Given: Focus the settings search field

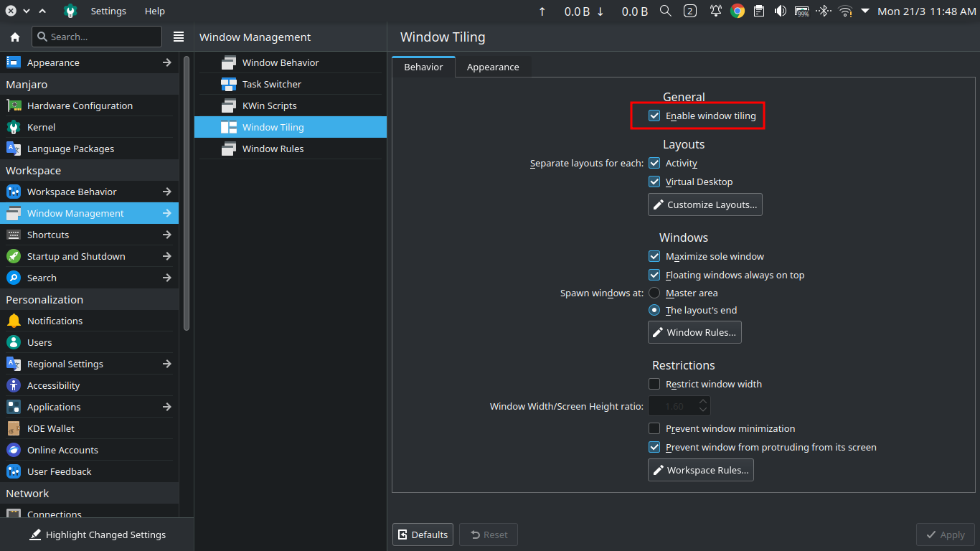Looking at the screenshot, I should pos(98,37).
